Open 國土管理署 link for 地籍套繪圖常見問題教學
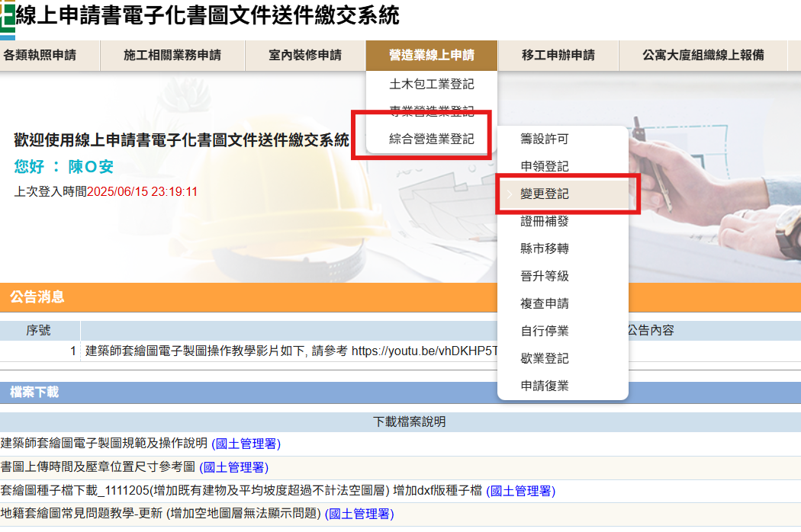 (359, 514)
